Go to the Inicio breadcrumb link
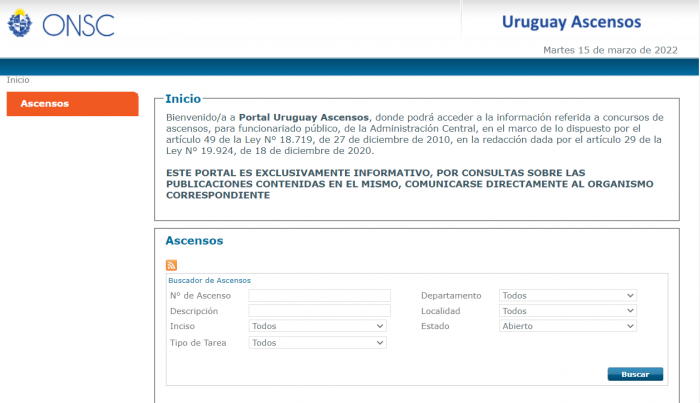The image size is (700, 403). [18, 80]
